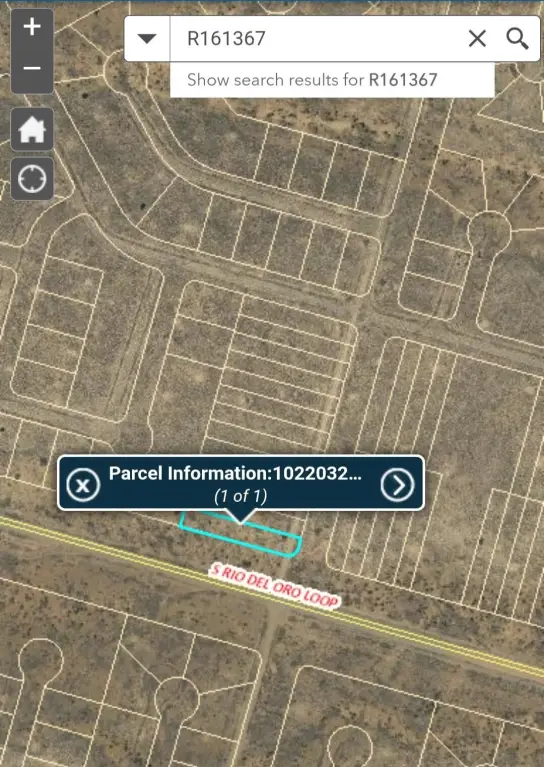This screenshot has width=544, height=767.
Task: Open parcel details with the right arrow
Action: tap(397, 485)
